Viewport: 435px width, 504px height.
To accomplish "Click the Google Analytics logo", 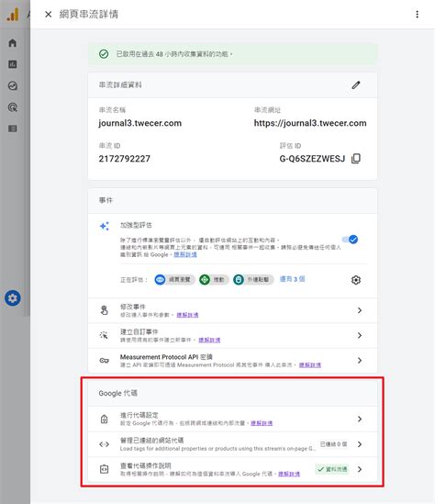I will pyautogui.click(x=13, y=15).
